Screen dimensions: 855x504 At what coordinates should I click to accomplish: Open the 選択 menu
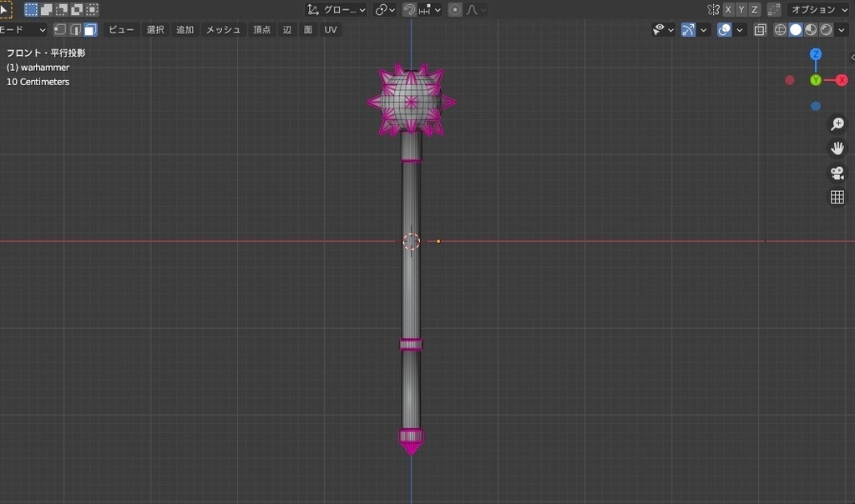coord(155,29)
